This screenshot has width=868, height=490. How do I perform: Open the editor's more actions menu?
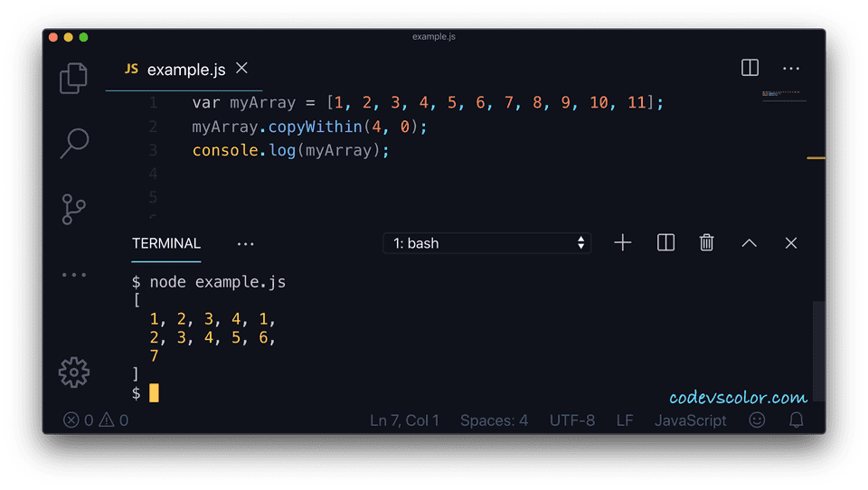791,68
